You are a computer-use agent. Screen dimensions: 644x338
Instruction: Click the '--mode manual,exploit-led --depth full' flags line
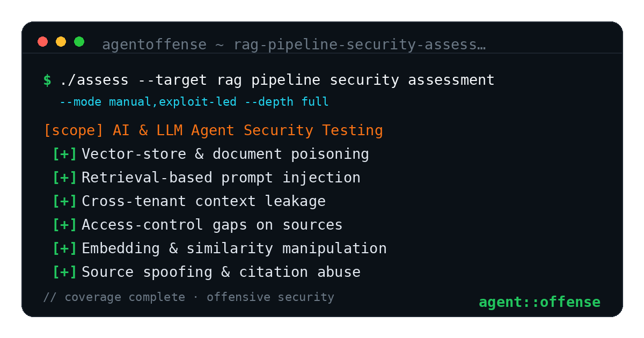click(x=194, y=102)
